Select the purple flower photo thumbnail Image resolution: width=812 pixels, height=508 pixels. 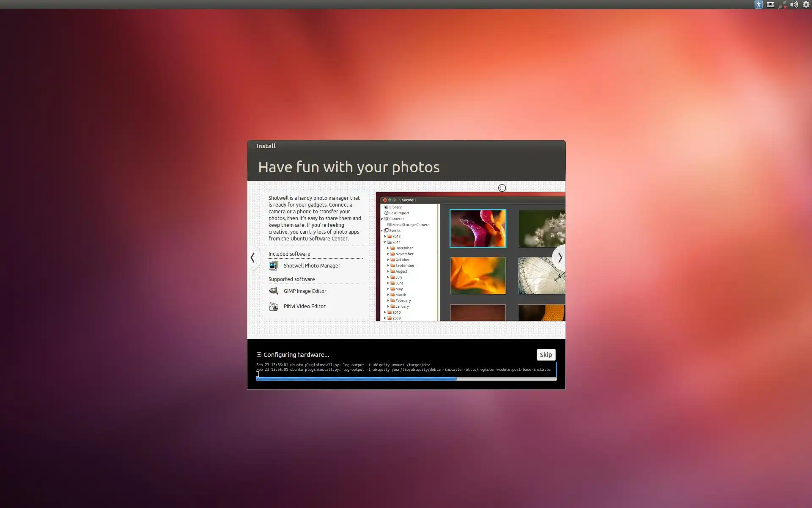[477, 229]
